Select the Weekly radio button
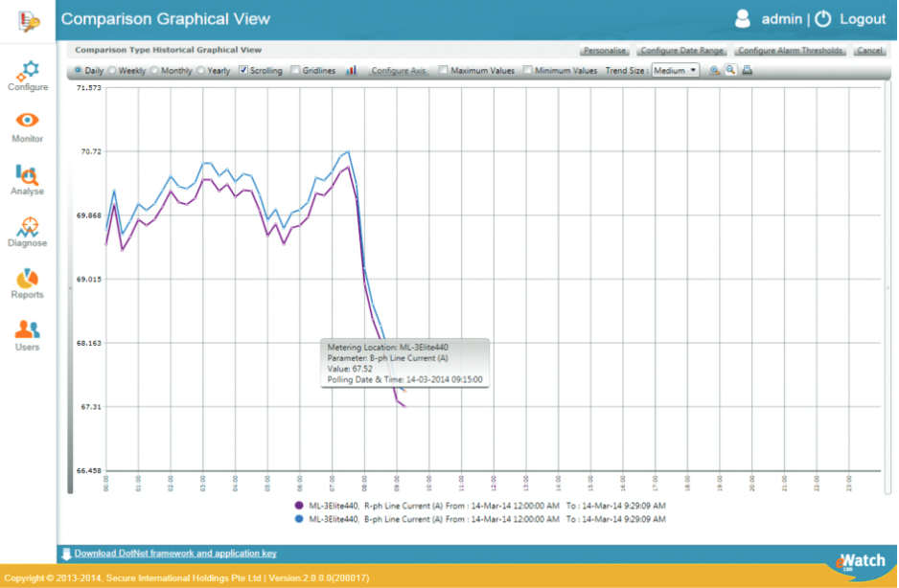Viewport: 899px width, 588px height. (x=113, y=70)
